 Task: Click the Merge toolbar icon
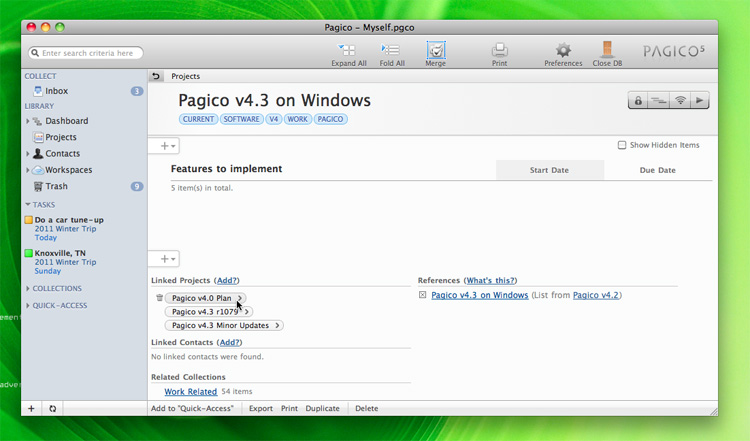[436, 50]
